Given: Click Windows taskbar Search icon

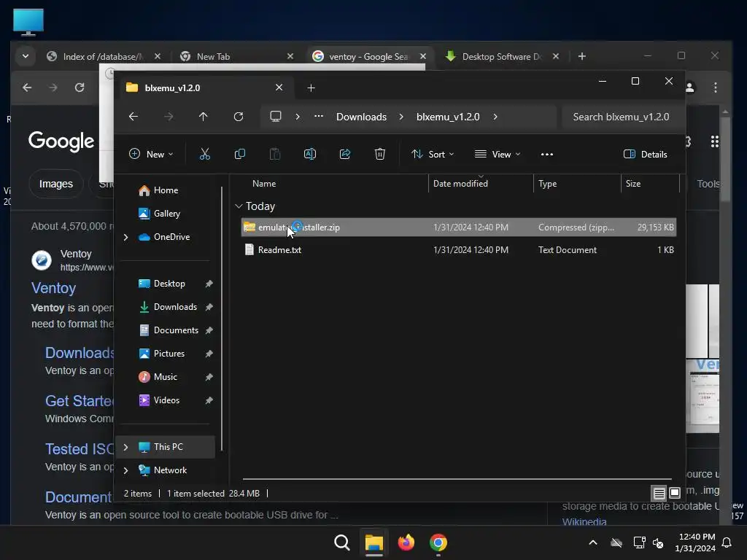Looking at the screenshot, I should coord(341,542).
